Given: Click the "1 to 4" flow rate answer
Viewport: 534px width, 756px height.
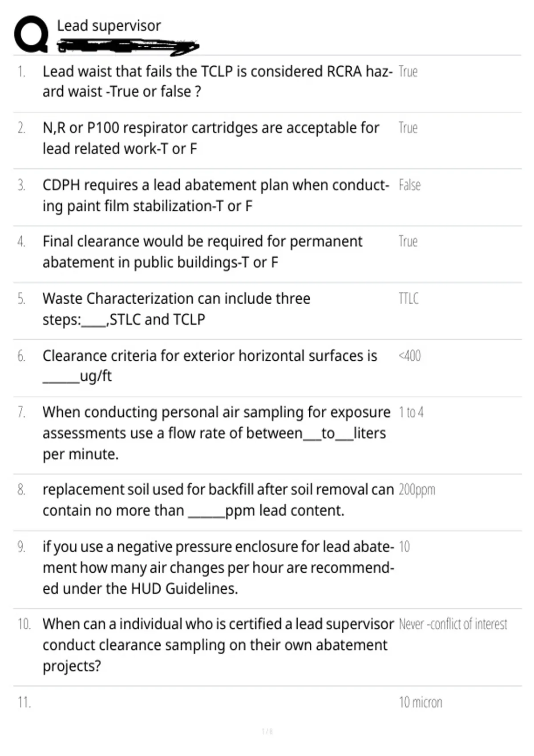Looking at the screenshot, I should click(411, 412).
